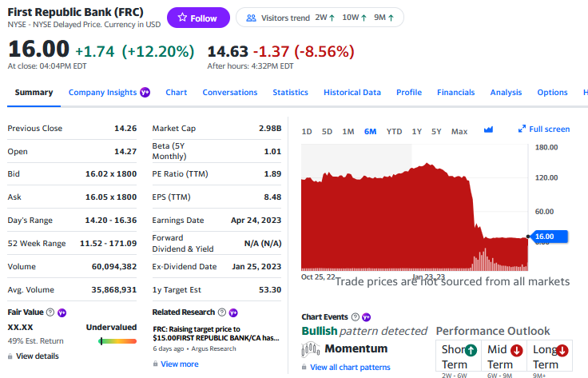Open the Fair Value help question mark

coord(50,312)
